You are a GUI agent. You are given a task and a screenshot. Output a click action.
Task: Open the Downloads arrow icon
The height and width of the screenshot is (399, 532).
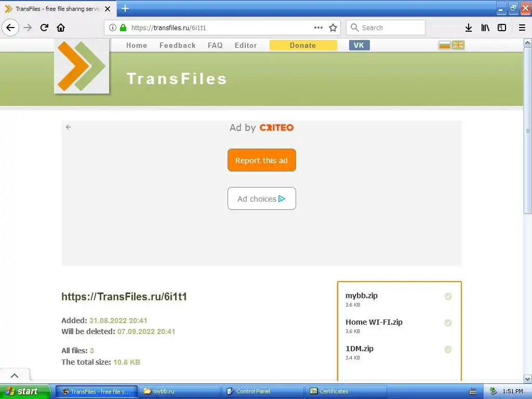pos(469,28)
